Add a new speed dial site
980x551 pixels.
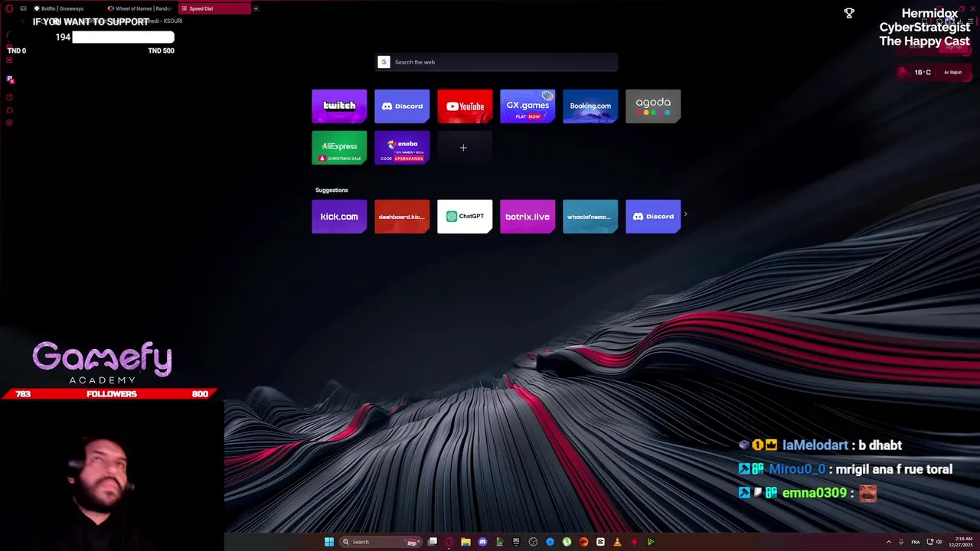point(463,148)
